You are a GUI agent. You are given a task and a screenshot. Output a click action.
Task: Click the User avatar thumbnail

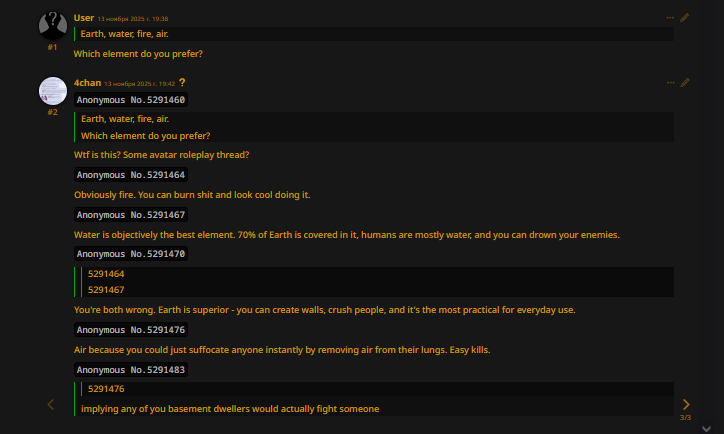(52, 25)
